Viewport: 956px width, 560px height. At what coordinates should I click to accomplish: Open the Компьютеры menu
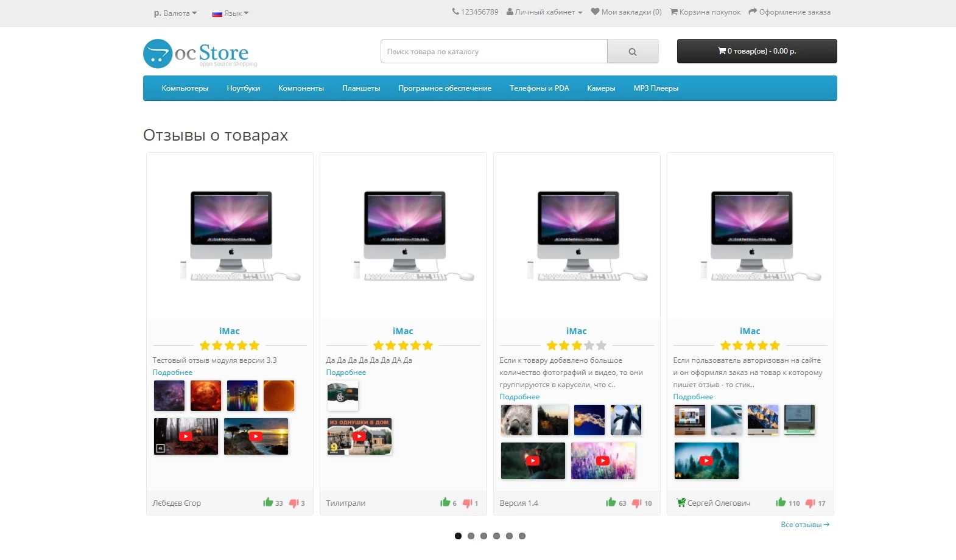click(x=185, y=88)
